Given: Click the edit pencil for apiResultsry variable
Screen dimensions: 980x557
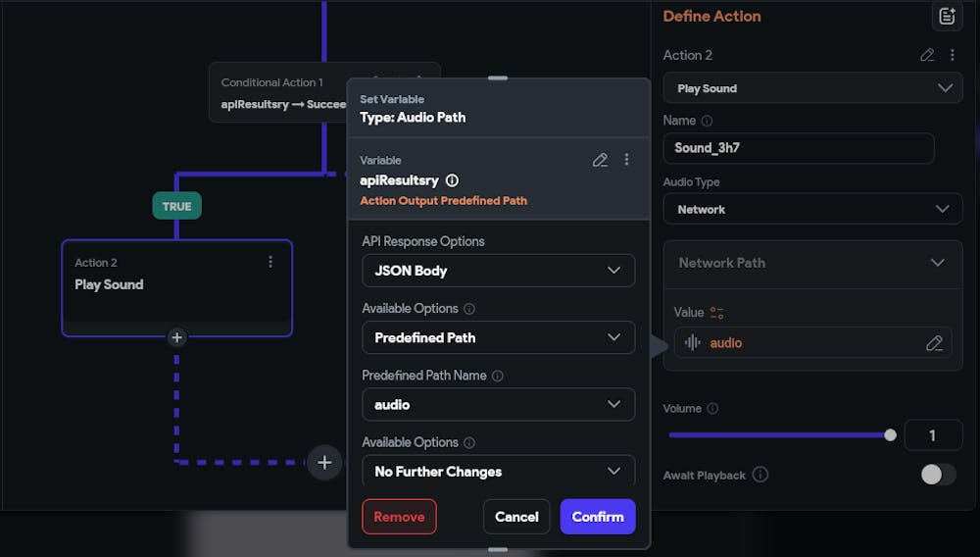Looking at the screenshot, I should point(600,160).
